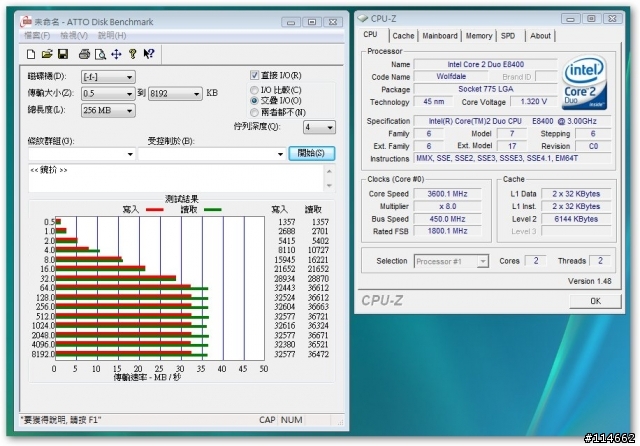Click the 4.0 row read value 10727
The width and height of the screenshot is (640, 446).
click(x=318, y=250)
